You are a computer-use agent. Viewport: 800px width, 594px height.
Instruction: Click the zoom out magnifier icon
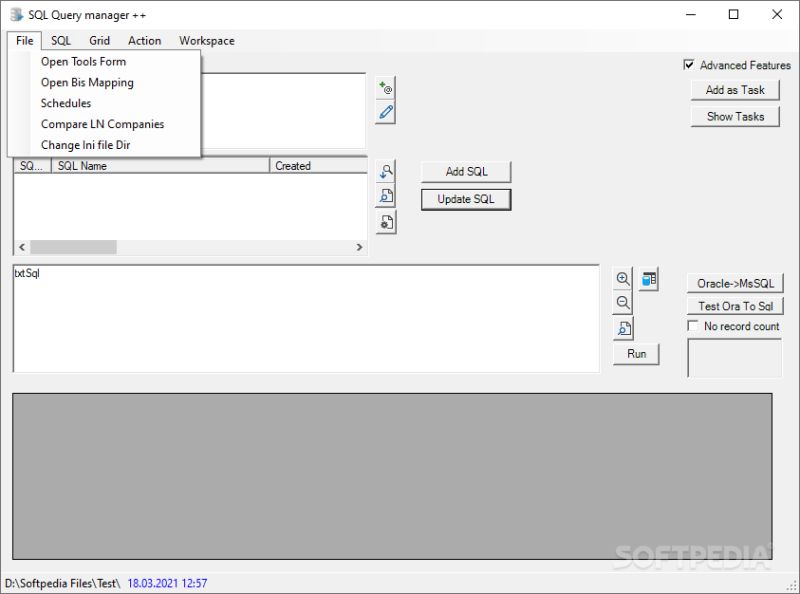pos(622,303)
